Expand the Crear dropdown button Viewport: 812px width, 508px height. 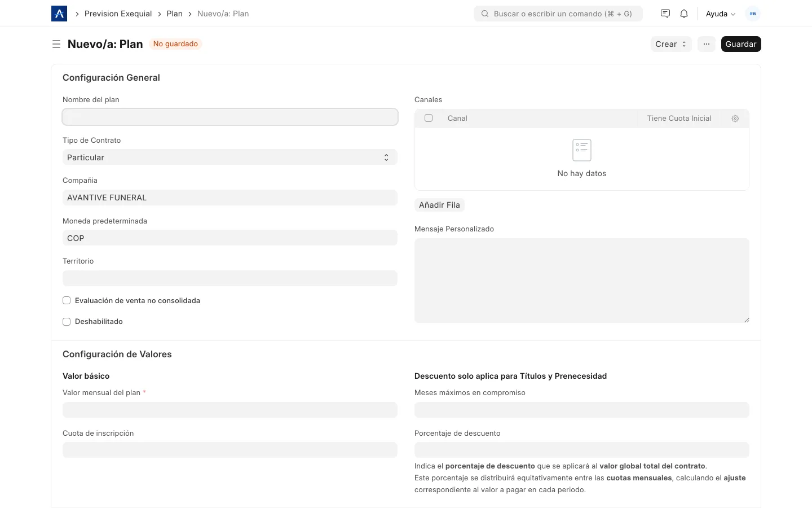coord(671,44)
